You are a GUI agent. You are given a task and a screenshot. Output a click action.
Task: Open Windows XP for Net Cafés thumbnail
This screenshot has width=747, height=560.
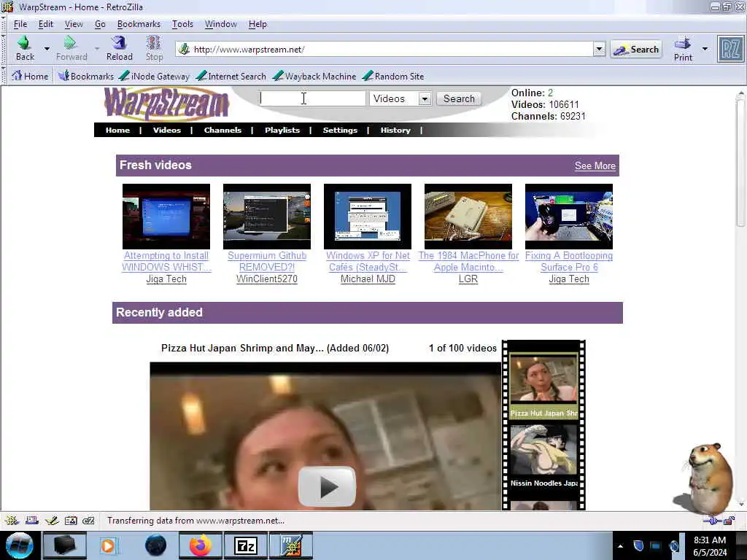pos(368,216)
